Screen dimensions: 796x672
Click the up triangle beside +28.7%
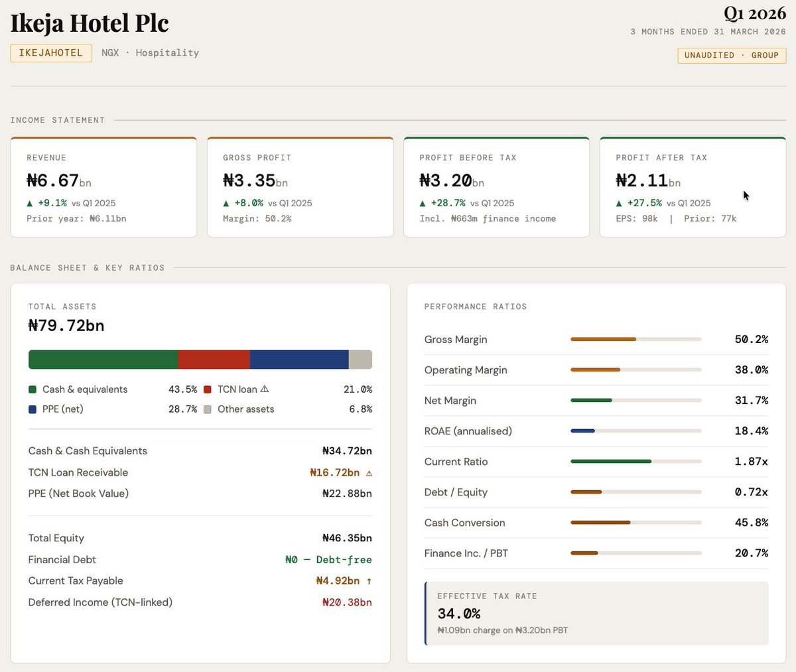click(423, 204)
